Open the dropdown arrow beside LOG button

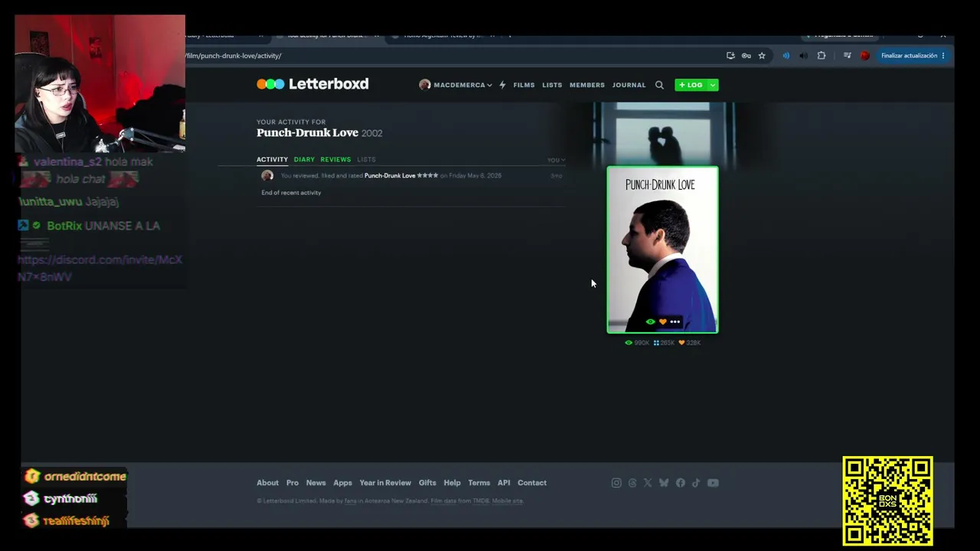point(713,85)
